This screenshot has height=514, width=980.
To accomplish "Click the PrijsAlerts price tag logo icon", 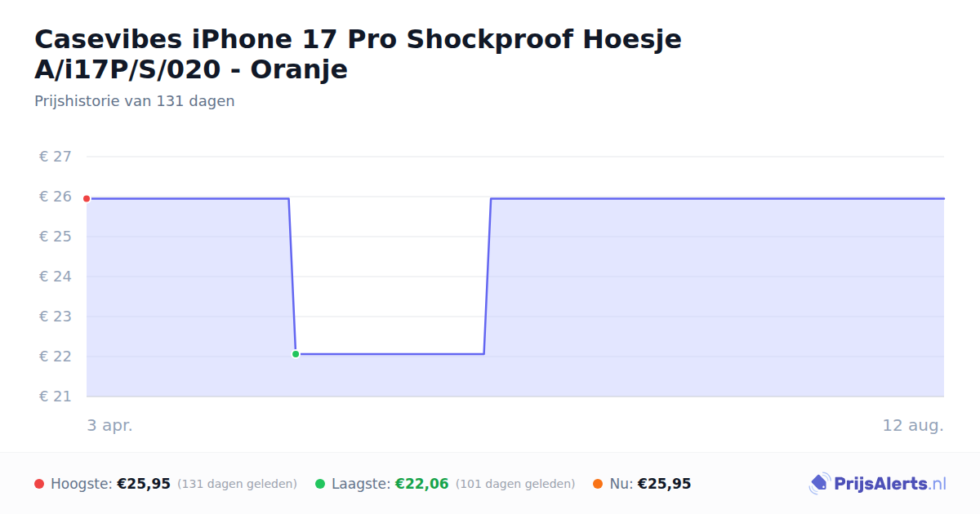I will [819, 484].
